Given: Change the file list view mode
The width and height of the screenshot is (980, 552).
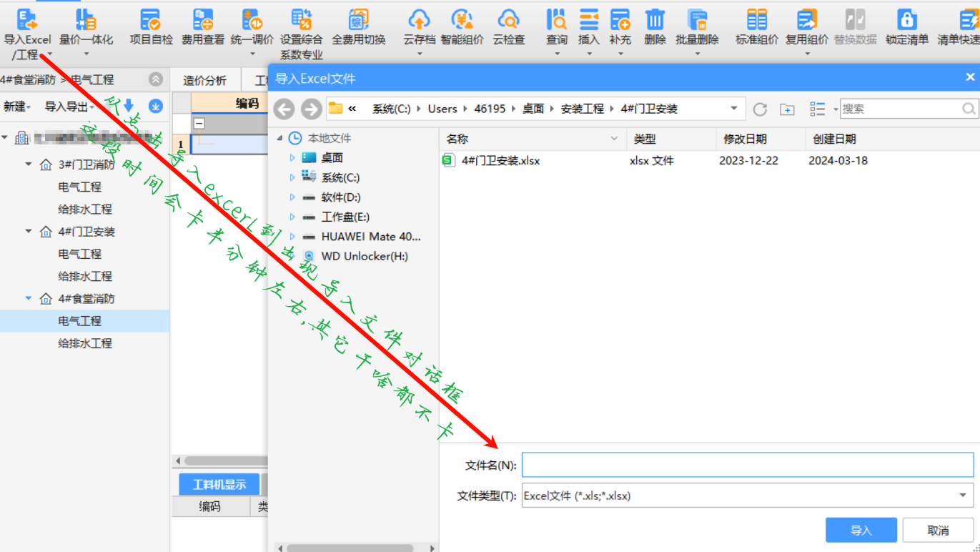Looking at the screenshot, I should [x=818, y=109].
